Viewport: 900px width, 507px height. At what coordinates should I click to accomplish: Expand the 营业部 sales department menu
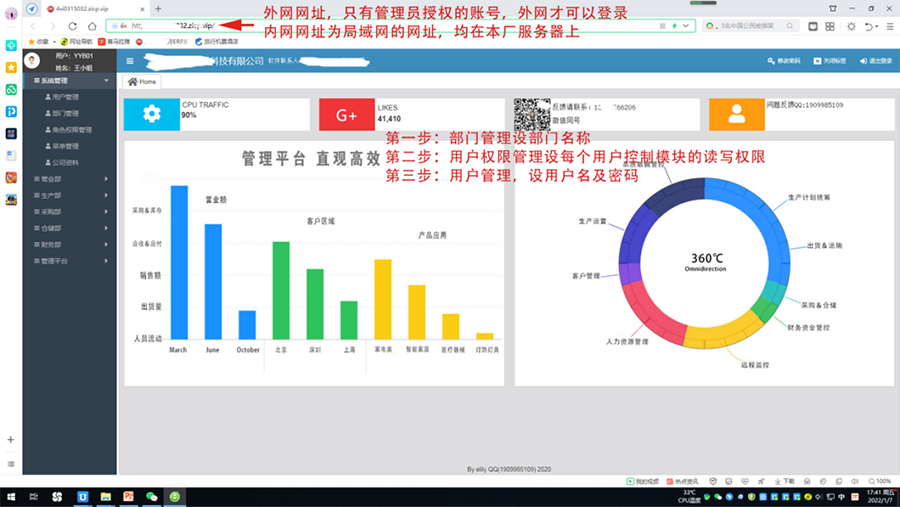pyautogui.click(x=69, y=179)
